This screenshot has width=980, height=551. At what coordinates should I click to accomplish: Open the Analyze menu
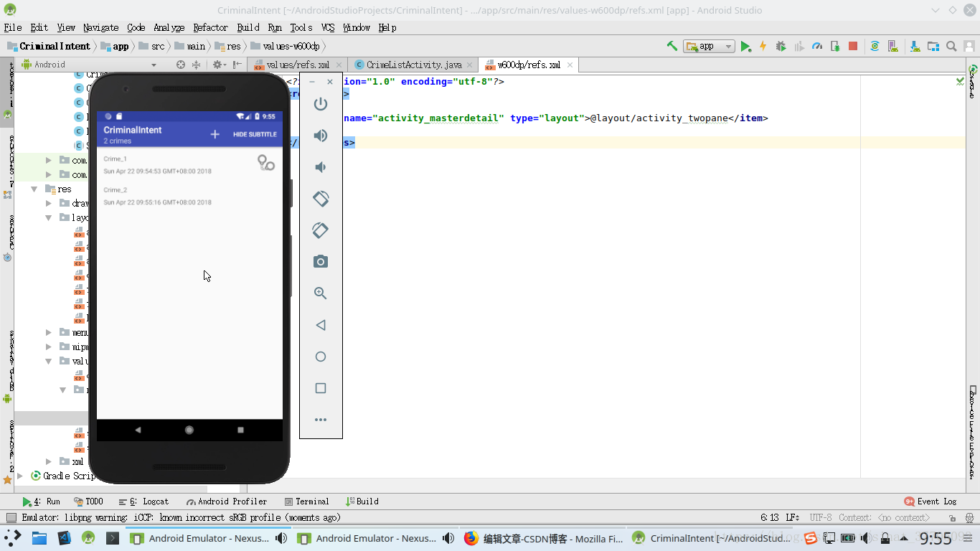[169, 27]
